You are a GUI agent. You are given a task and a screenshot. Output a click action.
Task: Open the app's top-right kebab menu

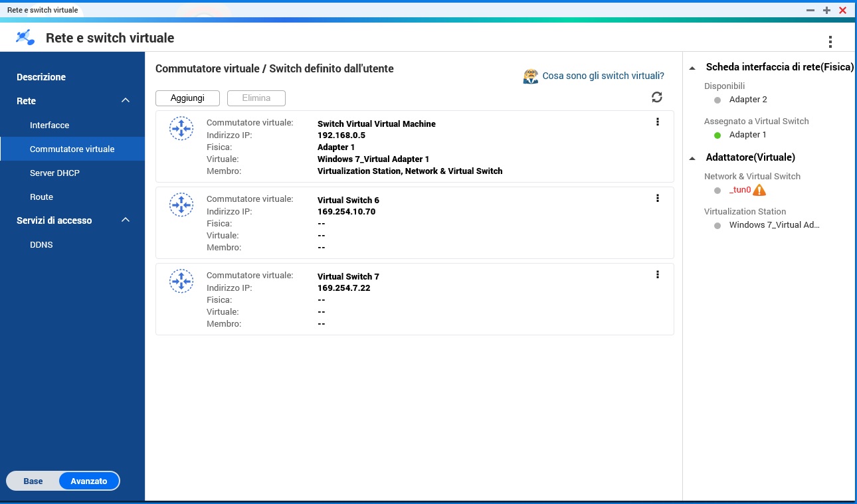point(830,42)
